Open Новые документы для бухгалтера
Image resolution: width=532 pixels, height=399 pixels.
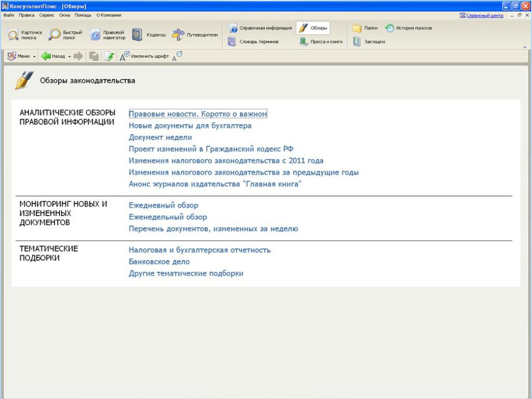tap(190, 126)
